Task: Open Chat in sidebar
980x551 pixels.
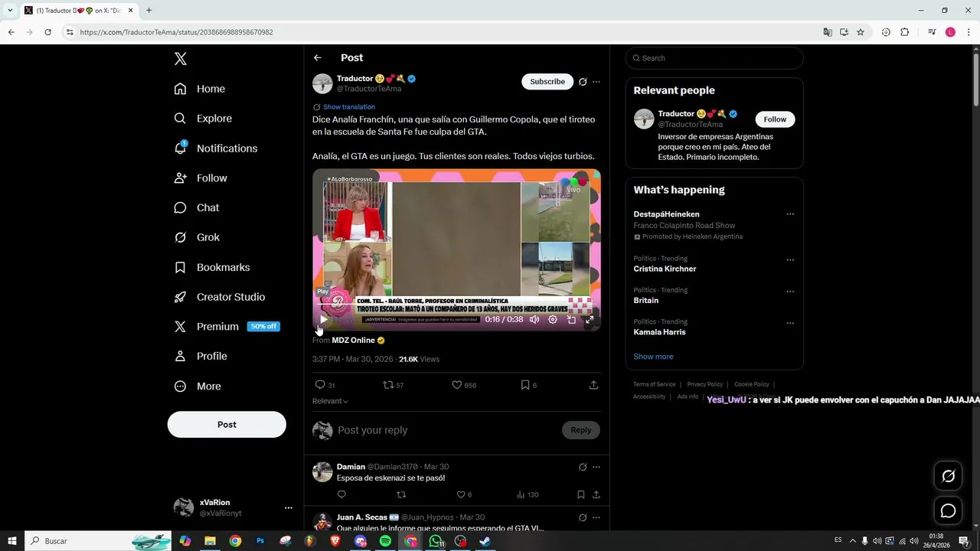Action: 197,207
